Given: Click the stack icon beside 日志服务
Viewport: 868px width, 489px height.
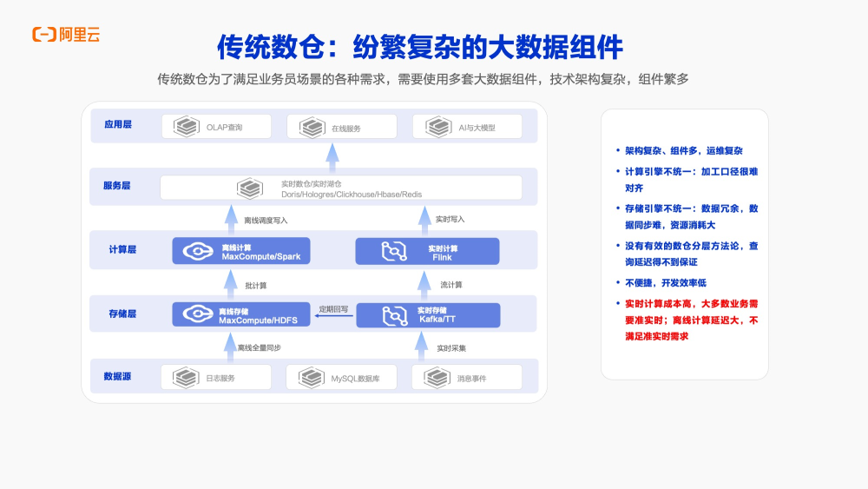Looking at the screenshot, I should (x=186, y=378).
